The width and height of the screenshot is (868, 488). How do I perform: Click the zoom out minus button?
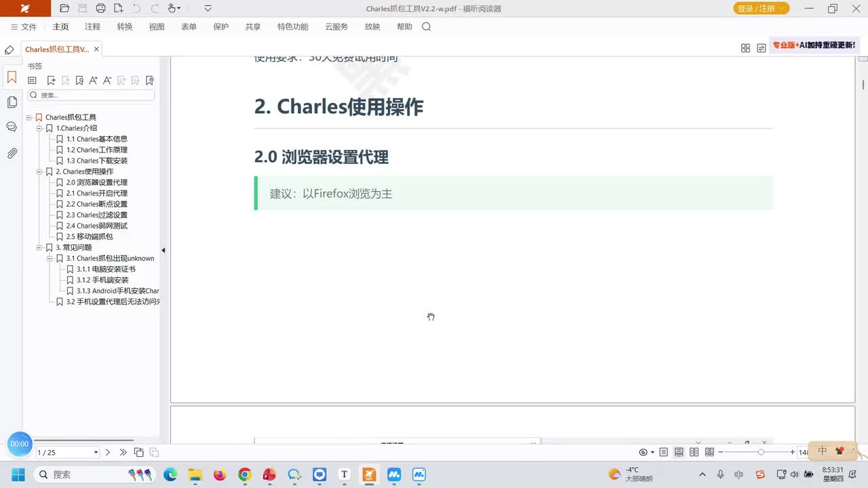click(721, 452)
